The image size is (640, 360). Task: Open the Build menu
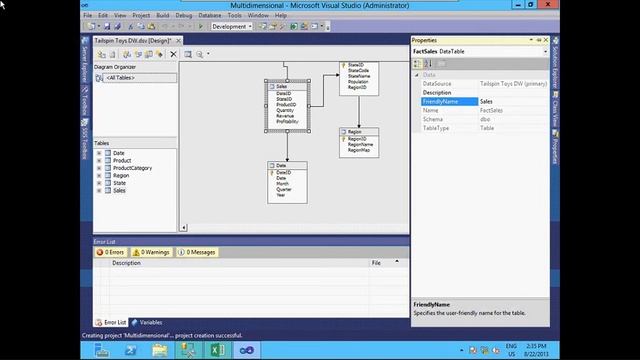pos(162,16)
